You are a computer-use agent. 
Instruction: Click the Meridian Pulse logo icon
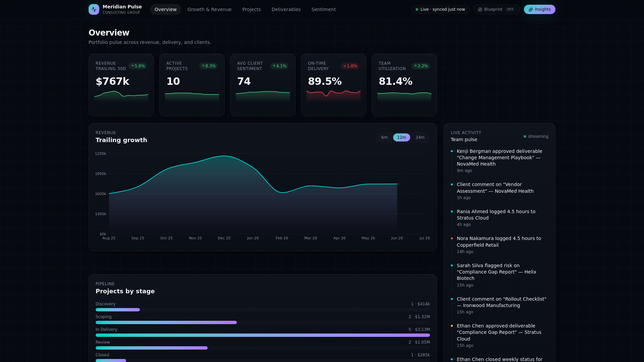tap(94, 9)
